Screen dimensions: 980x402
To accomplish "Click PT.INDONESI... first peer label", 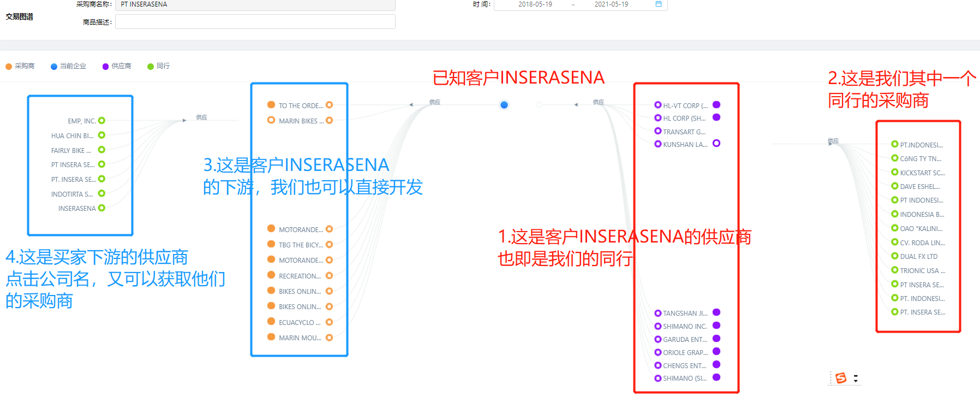I will click(x=921, y=145).
